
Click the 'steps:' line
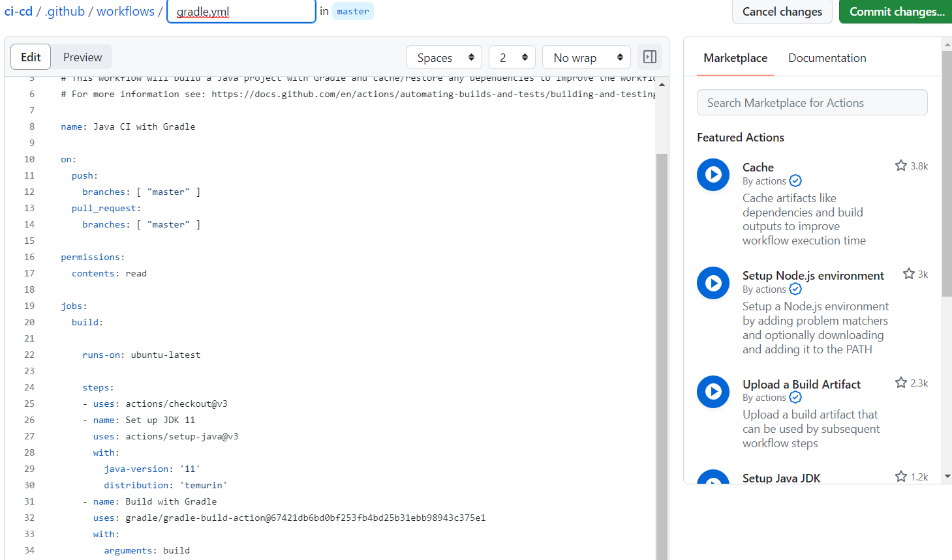click(98, 387)
